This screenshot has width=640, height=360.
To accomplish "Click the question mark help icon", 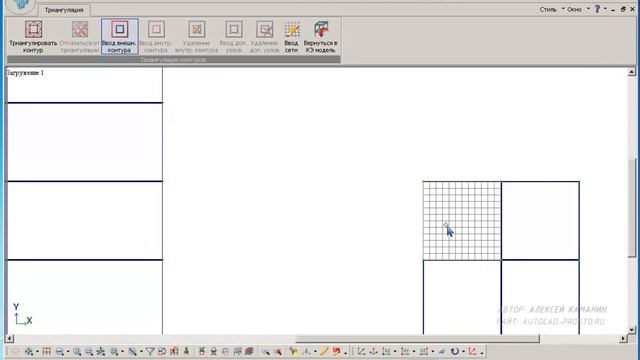I will [597, 9].
